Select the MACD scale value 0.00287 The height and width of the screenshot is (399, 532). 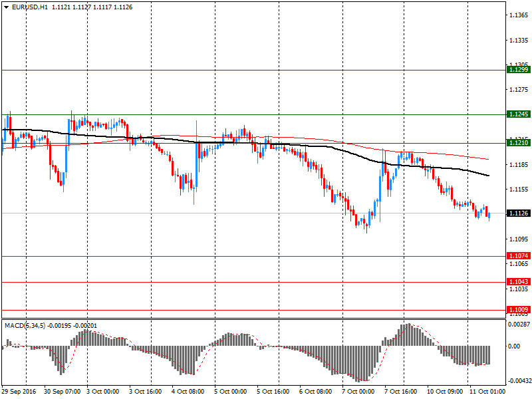(519, 325)
